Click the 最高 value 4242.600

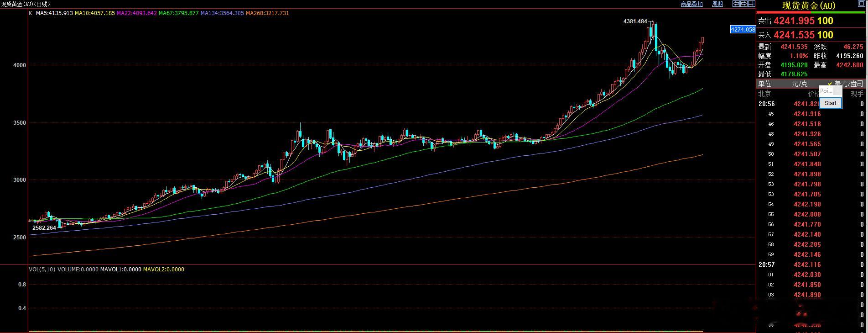click(850, 65)
